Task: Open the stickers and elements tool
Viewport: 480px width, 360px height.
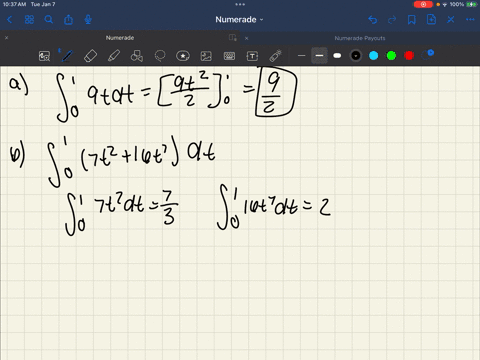Action: (x=183, y=56)
